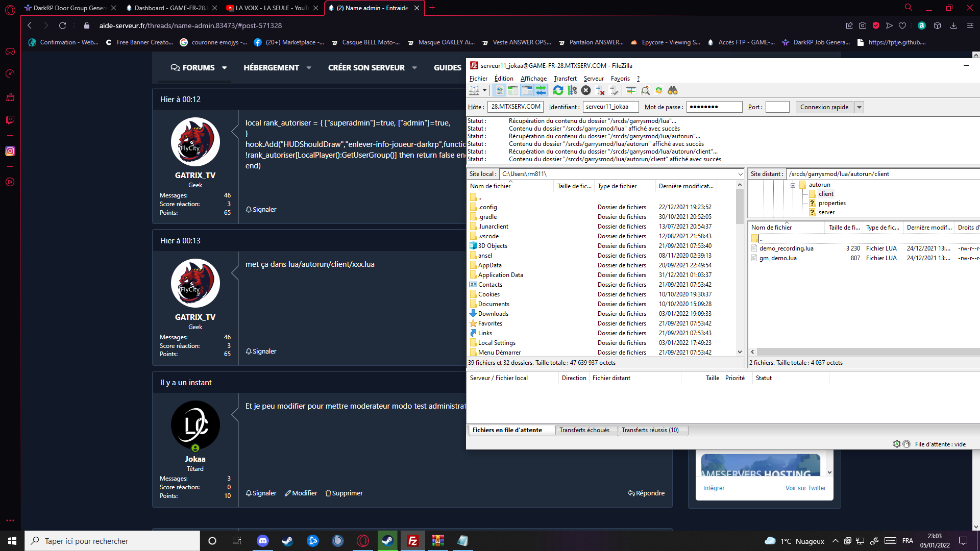Select properties folder in remote tree
Image resolution: width=980 pixels, height=551 pixels.
(x=832, y=203)
